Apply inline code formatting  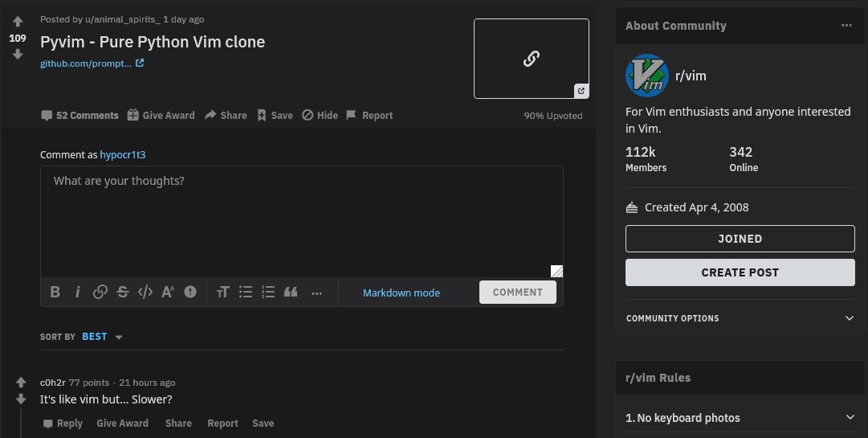145,292
